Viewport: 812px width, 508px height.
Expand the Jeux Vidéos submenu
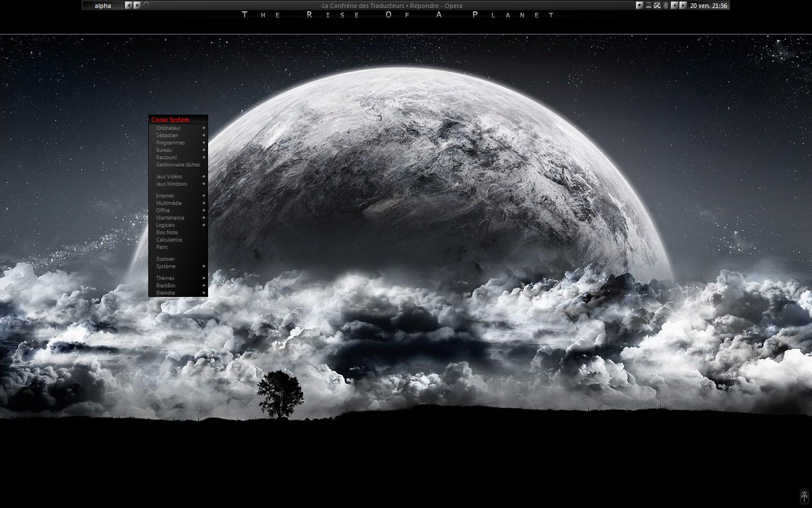tap(178, 177)
